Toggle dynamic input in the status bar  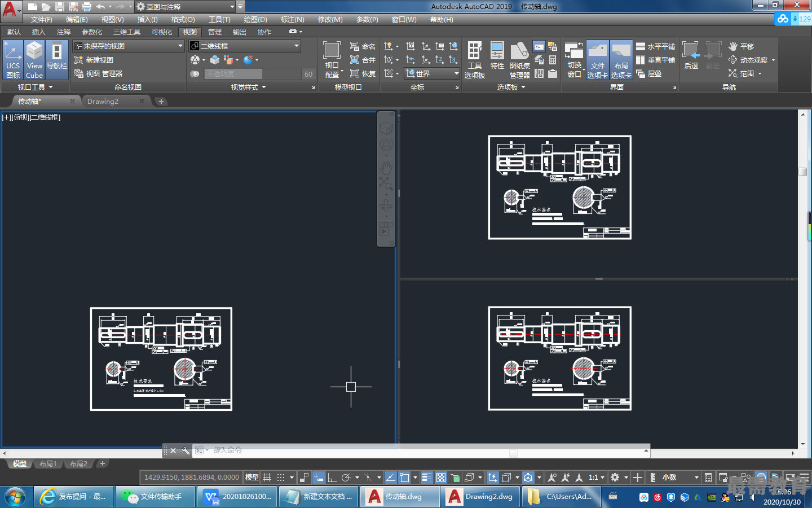(318, 477)
